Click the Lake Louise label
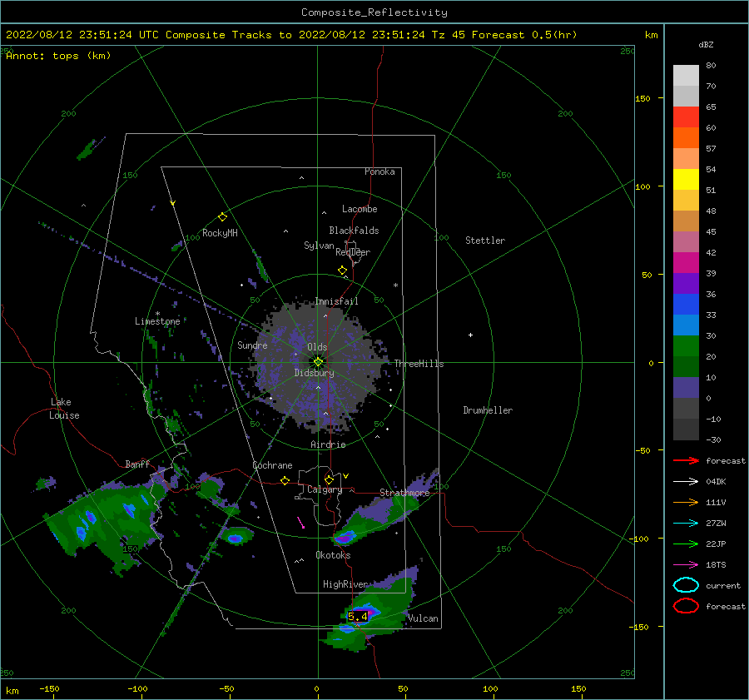749x700 pixels. point(64,409)
